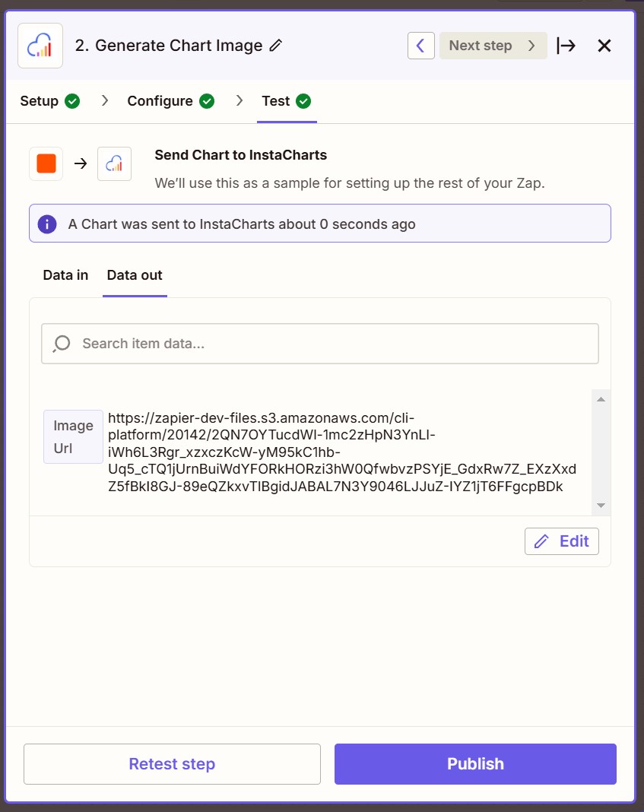The height and width of the screenshot is (812, 644).
Task: Focus the Search item data field
Action: tap(320, 344)
